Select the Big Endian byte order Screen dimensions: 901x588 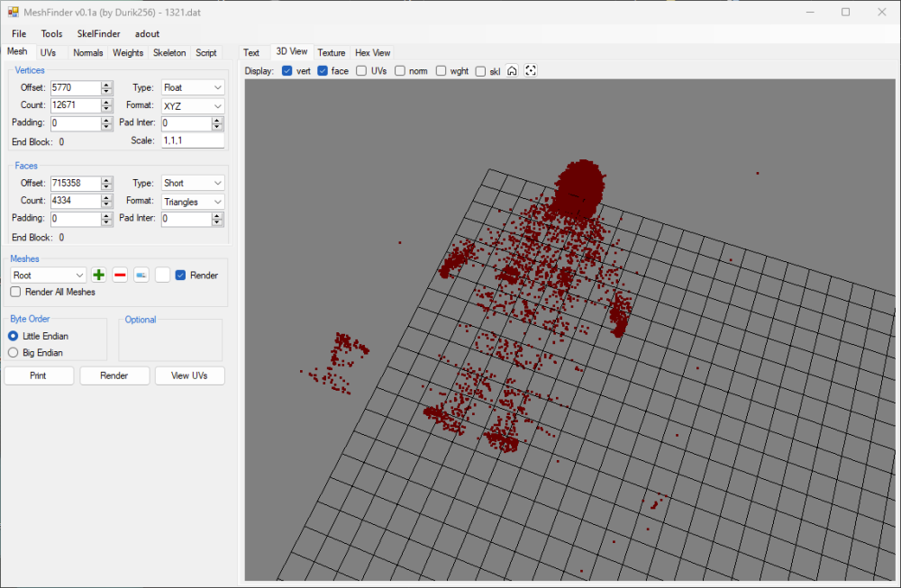click(x=14, y=353)
